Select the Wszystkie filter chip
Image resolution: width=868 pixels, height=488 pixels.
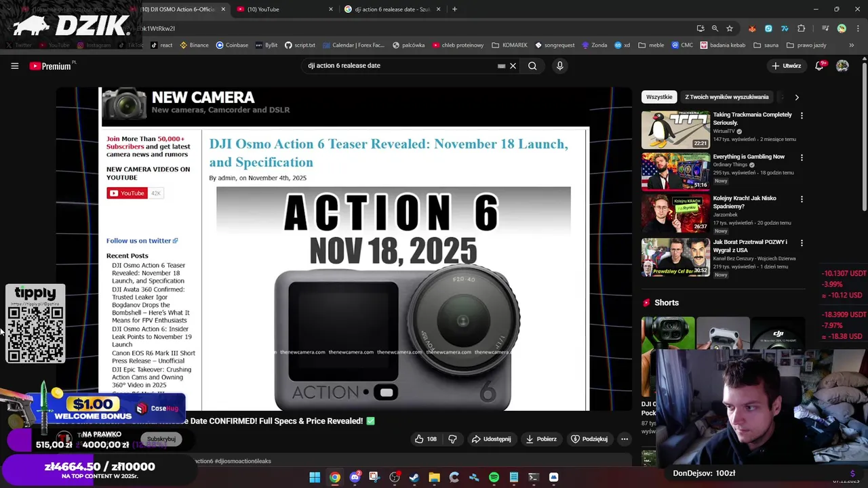click(x=659, y=97)
